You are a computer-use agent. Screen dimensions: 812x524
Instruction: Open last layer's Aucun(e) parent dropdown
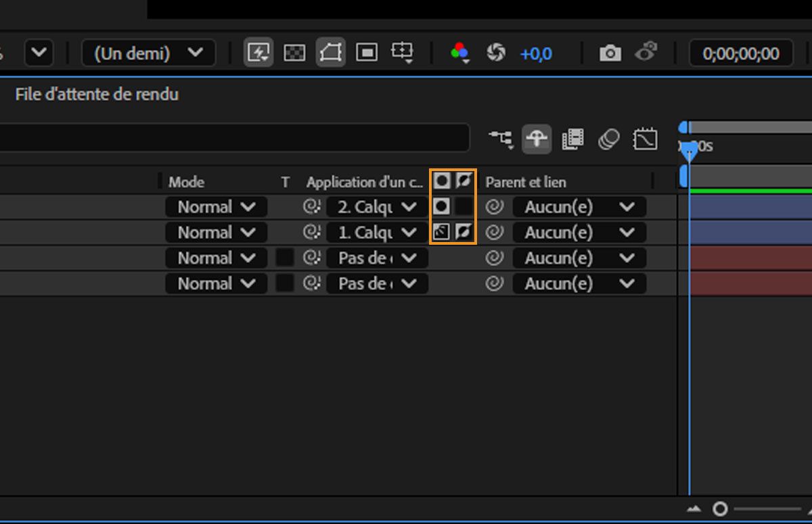[579, 283]
